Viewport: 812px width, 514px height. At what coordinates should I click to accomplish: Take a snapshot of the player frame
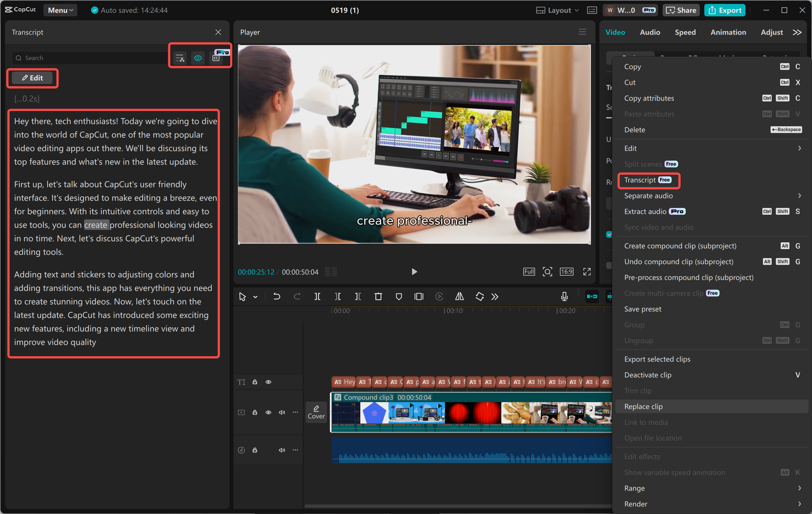pos(547,272)
